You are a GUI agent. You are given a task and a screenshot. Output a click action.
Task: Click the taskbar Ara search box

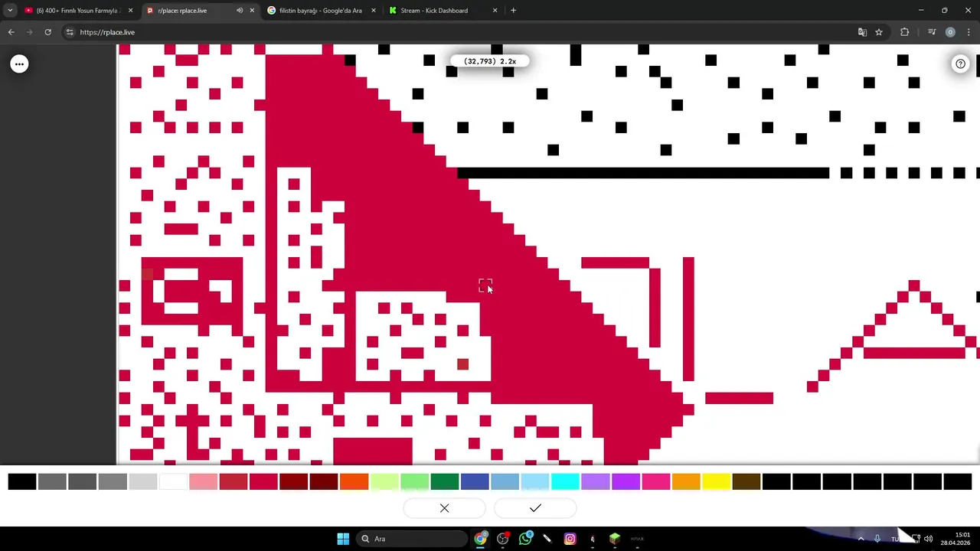click(412, 539)
